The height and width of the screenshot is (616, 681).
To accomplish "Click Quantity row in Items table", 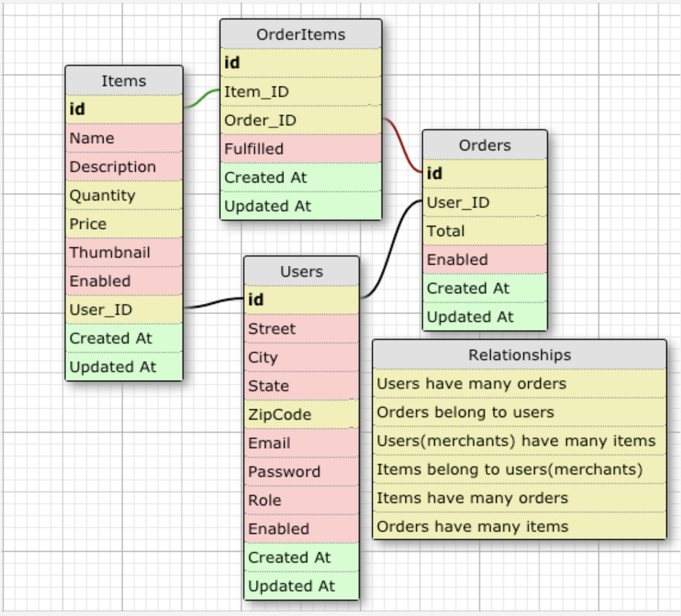I will [124, 195].
